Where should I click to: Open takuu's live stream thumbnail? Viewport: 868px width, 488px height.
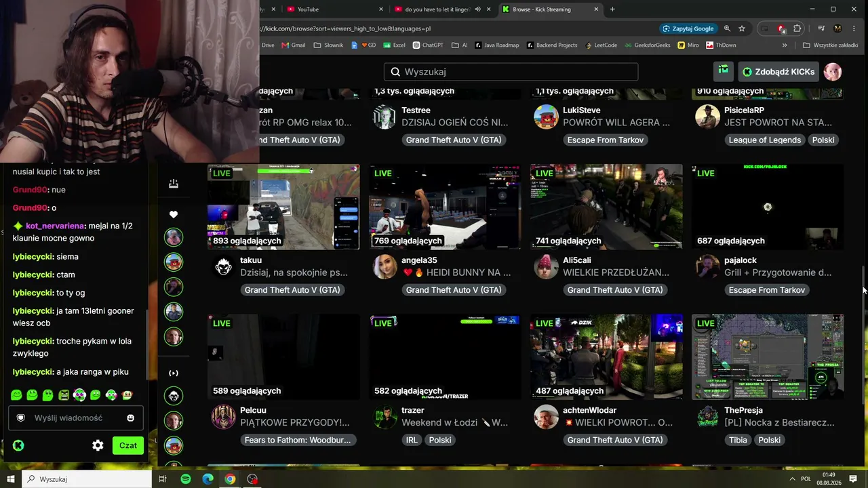(x=283, y=207)
